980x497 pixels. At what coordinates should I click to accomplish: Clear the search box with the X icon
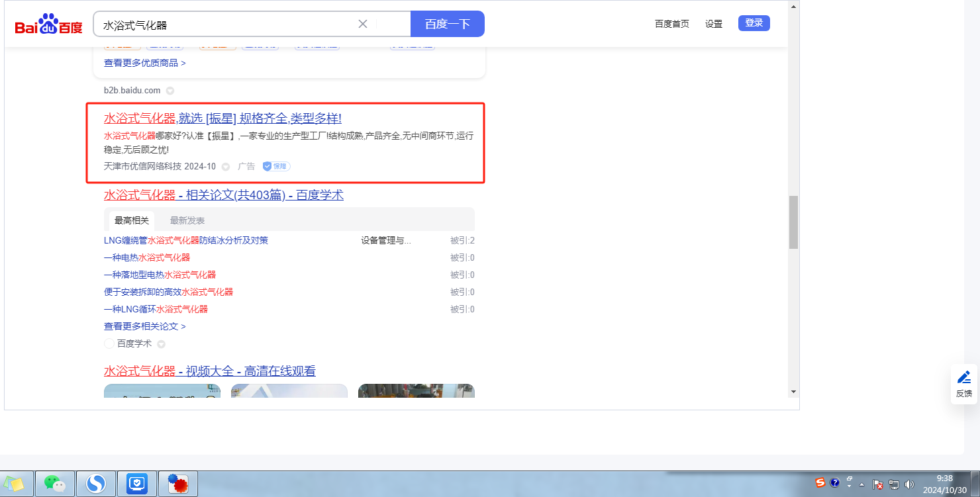(363, 24)
